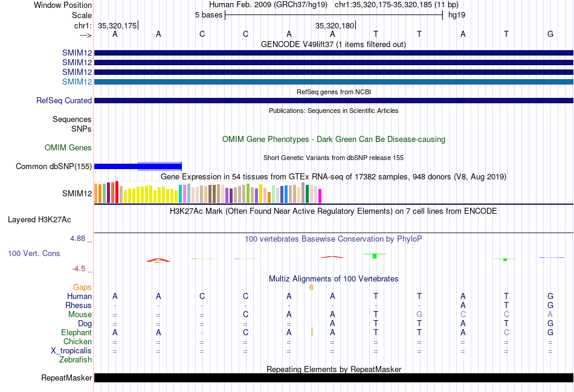Click the SMIM12 GTEx expression bar chart

(x=208, y=192)
